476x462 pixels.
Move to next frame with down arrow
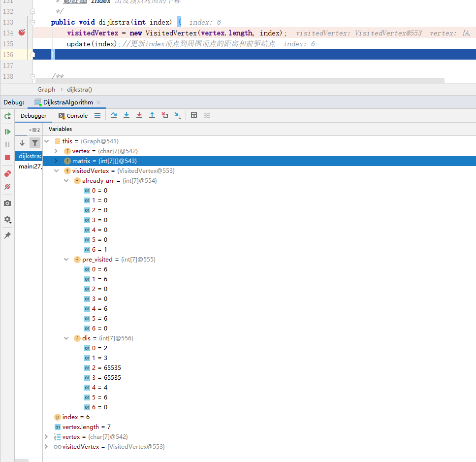[22, 143]
